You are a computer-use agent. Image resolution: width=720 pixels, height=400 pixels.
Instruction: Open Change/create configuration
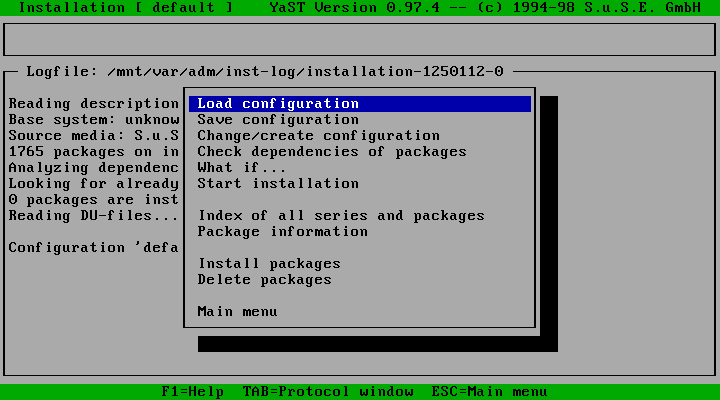[x=318, y=136]
